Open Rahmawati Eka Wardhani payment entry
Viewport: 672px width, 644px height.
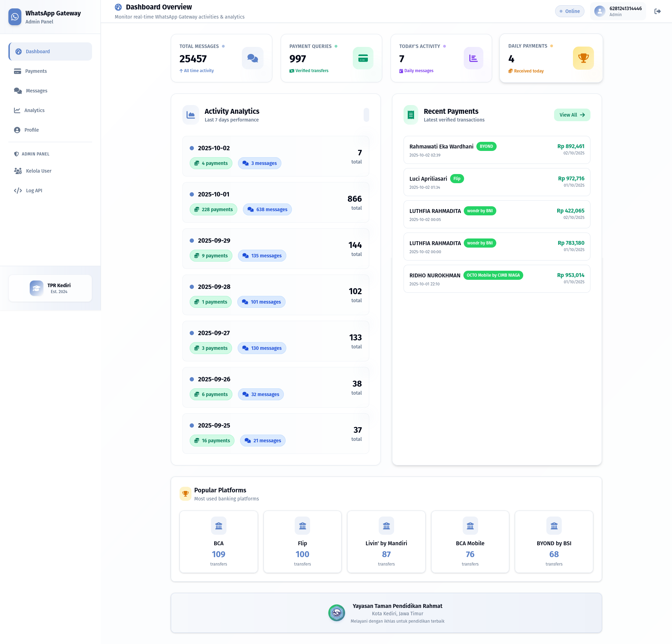[x=497, y=150]
